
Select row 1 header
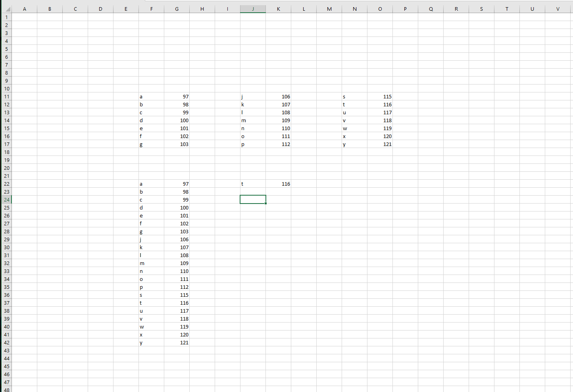point(6,17)
